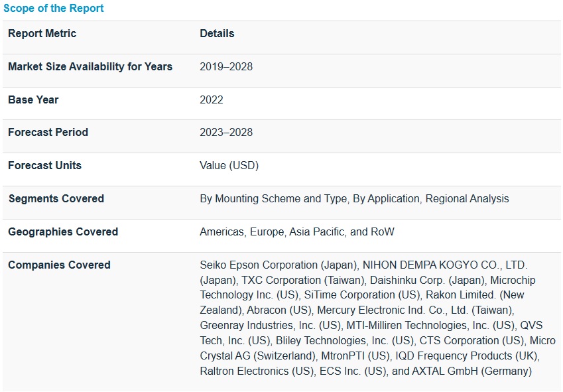Click 'Seiko Epson Corporation (Japan)' in companies list

click(x=276, y=265)
